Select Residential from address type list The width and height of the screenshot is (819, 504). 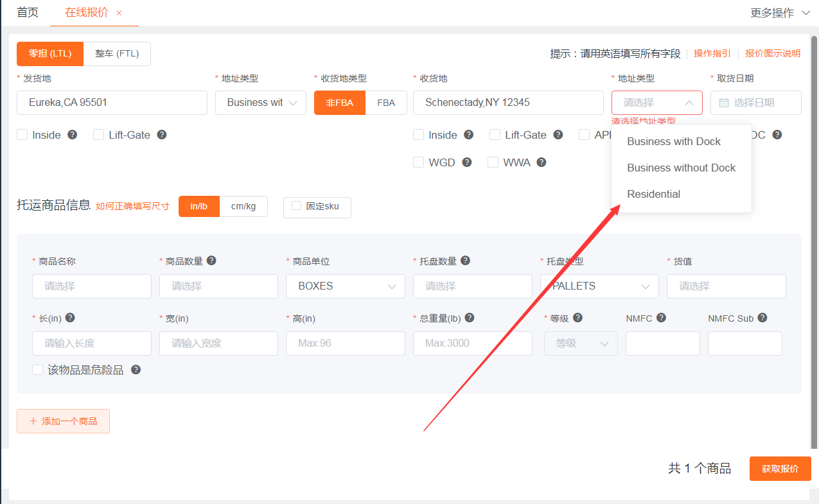point(653,194)
